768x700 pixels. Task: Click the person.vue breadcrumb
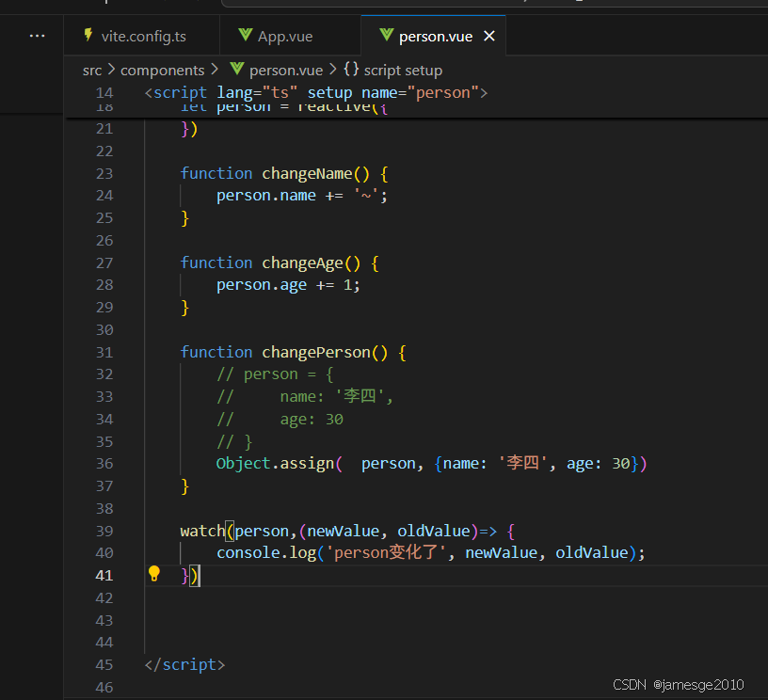286,71
